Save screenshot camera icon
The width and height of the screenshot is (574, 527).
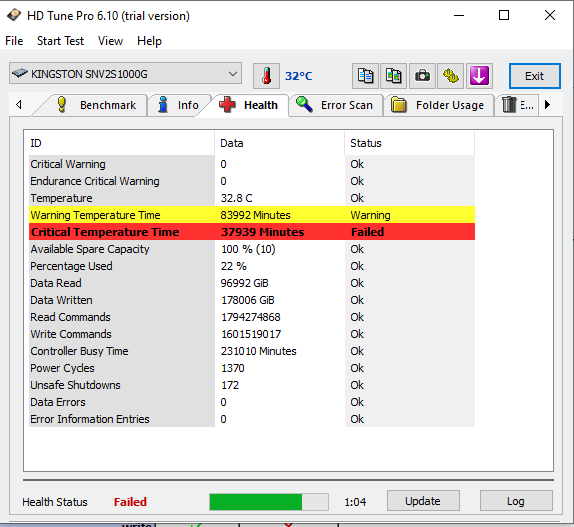click(422, 76)
